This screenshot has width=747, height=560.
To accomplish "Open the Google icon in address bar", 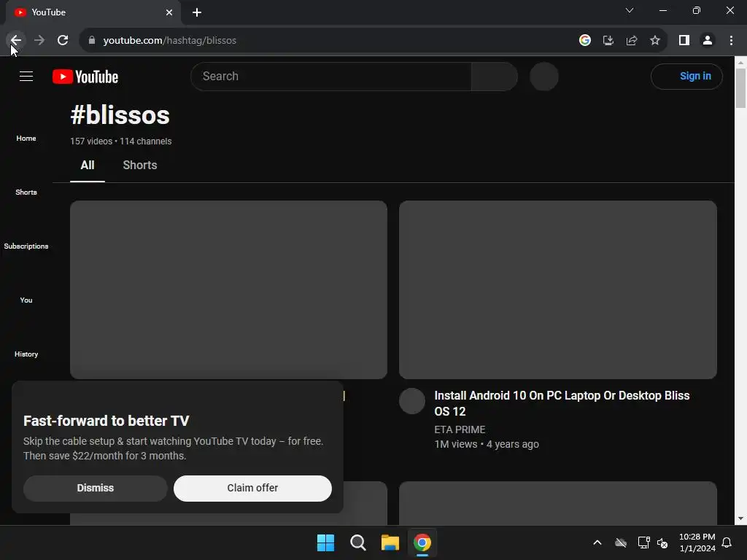I will pyautogui.click(x=584, y=41).
